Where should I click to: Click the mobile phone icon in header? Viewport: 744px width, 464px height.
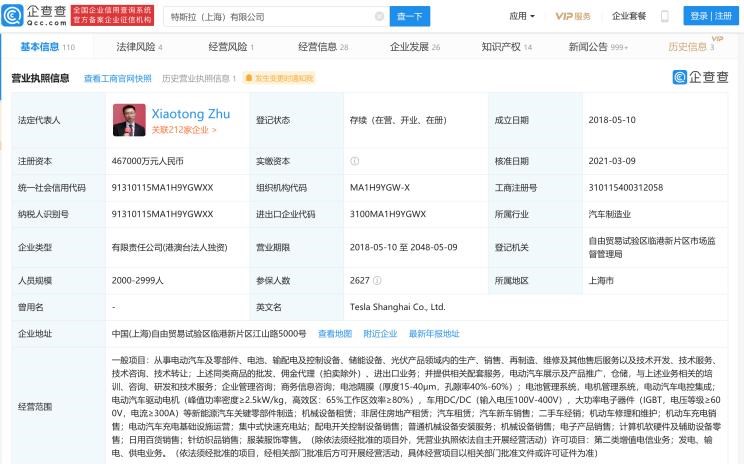665,16
